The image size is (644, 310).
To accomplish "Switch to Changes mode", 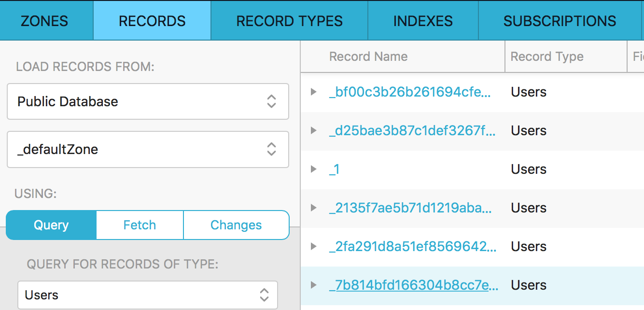I will coord(236,225).
